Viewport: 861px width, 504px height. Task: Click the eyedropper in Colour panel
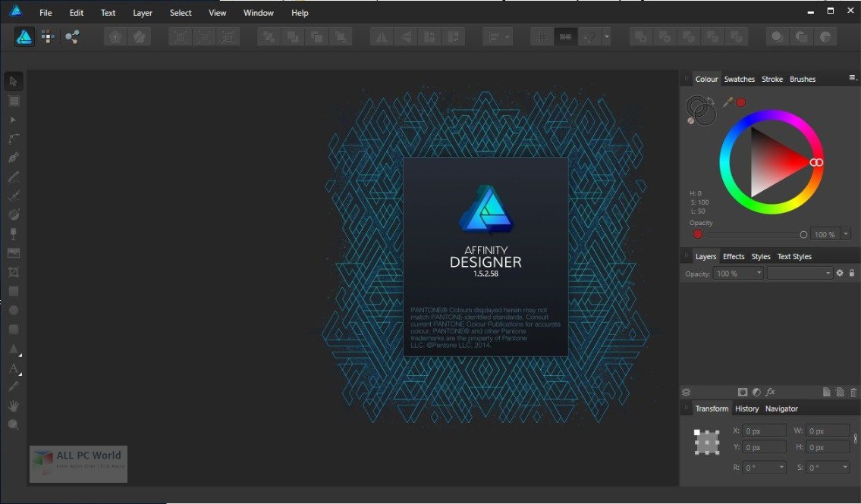pyautogui.click(x=727, y=102)
